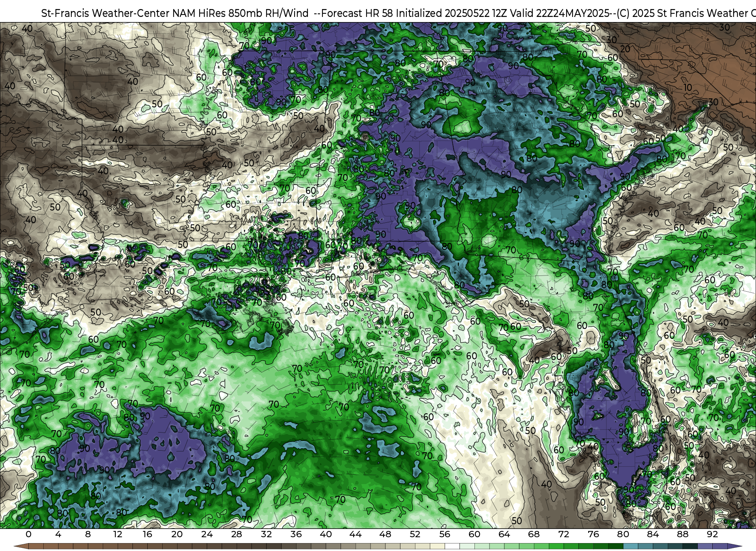Screen dimensions: 756x551
Task: Click the '10' contour label in the brown area
Action: pyautogui.click(x=687, y=87)
